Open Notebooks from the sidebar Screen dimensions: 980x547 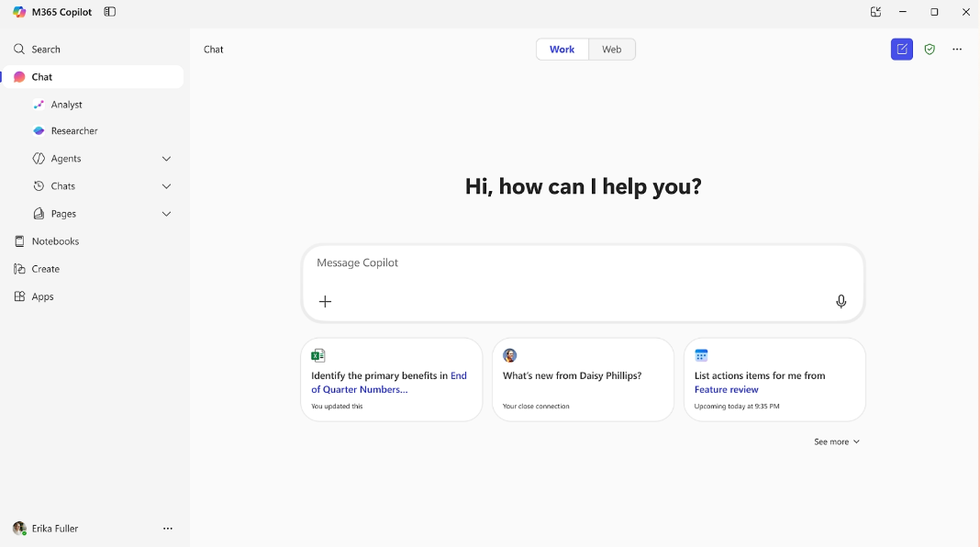(x=94, y=241)
